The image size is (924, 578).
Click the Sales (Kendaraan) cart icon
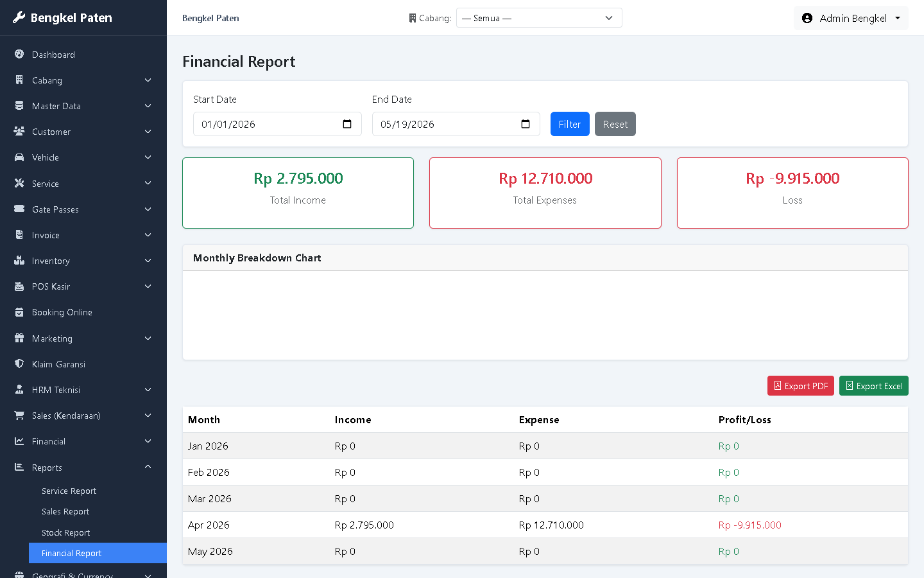coord(19,416)
